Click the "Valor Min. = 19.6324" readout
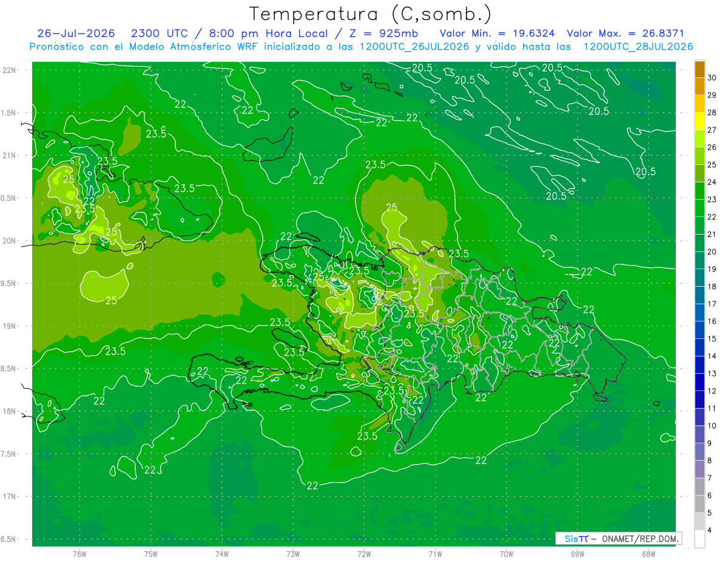This screenshot has width=728, height=562. 497,33
